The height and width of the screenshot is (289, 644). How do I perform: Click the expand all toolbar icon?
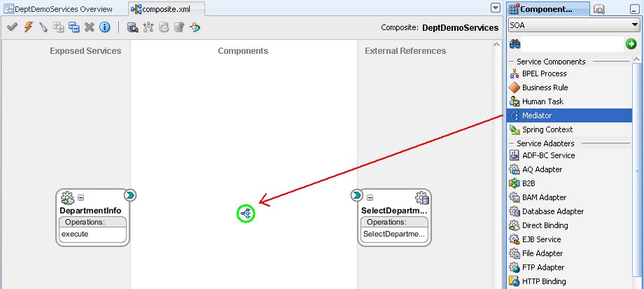click(59, 27)
